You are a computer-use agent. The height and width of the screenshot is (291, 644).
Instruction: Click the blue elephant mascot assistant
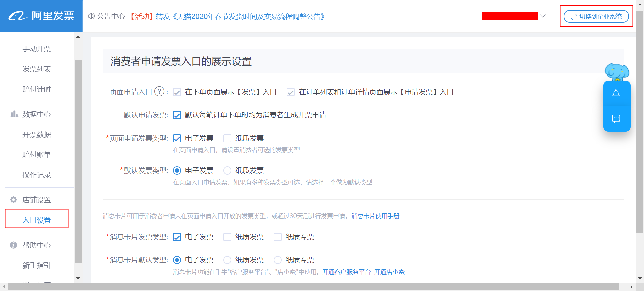[x=616, y=71]
